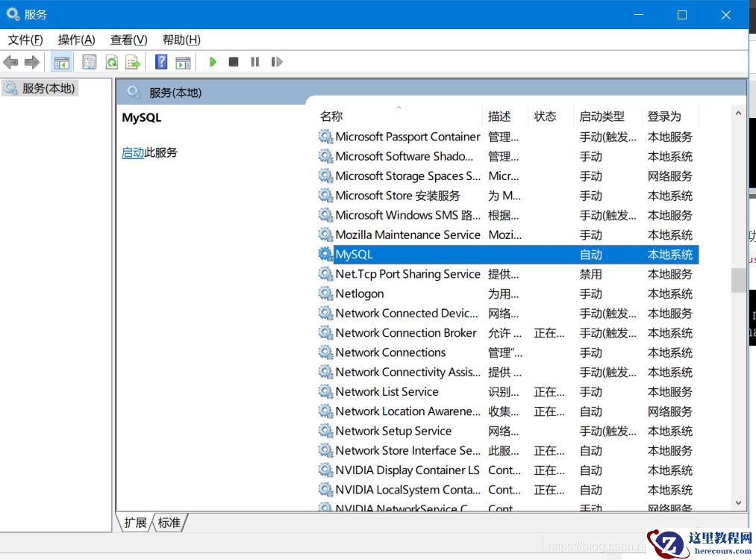Click the gear icon beside Mozilla Maintenance Service
This screenshot has height=560, width=756.
[x=325, y=234]
